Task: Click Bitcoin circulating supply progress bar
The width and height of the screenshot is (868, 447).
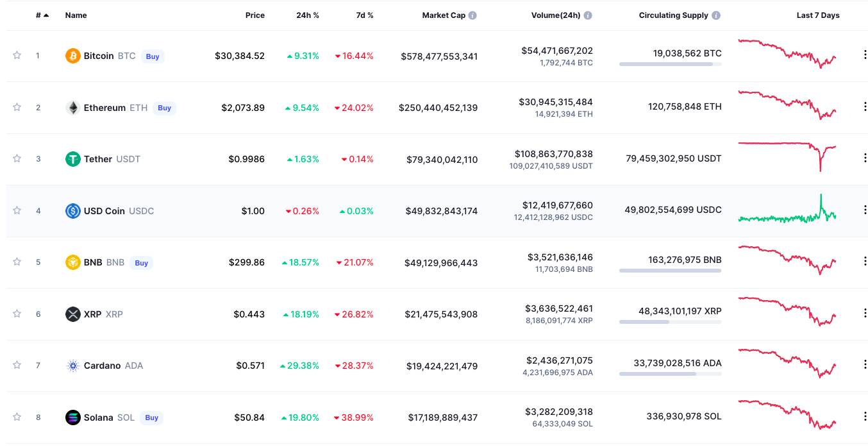Action: coord(671,64)
